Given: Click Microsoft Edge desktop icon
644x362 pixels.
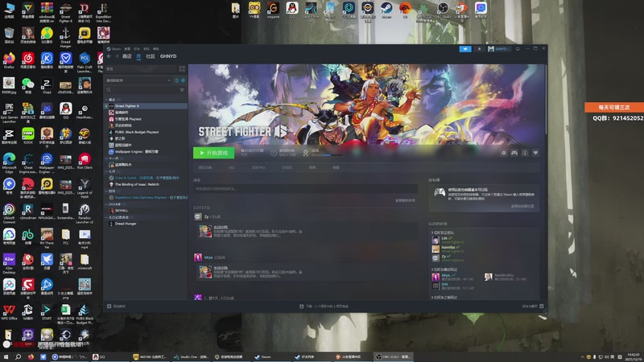Looking at the screenshot, I should 9,163.
